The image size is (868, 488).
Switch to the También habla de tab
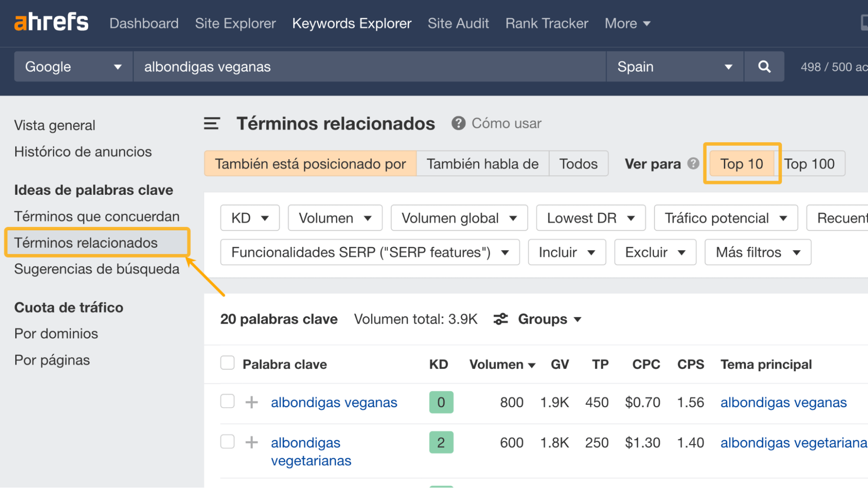483,164
